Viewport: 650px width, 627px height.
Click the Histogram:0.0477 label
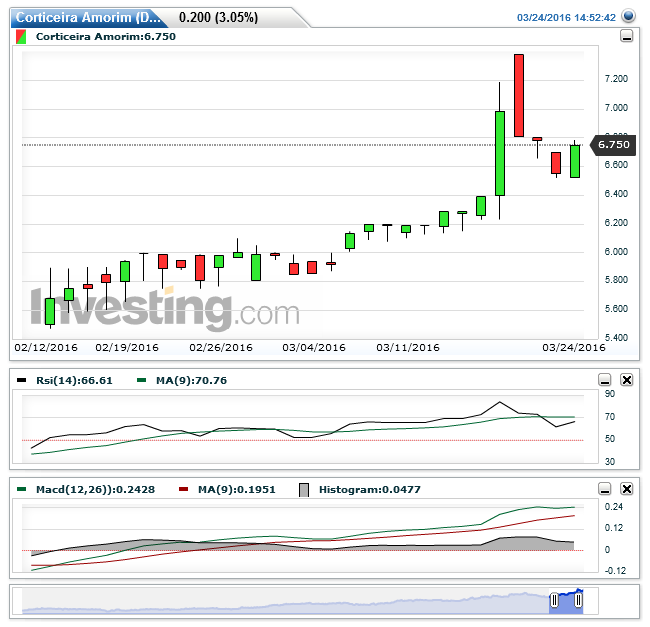370,489
